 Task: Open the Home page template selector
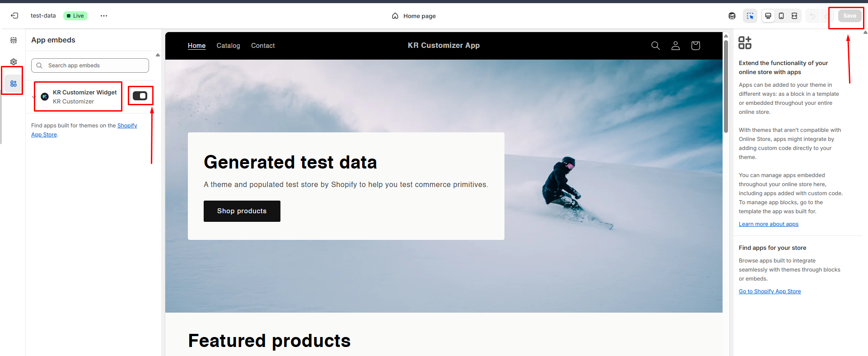click(x=414, y=16)
